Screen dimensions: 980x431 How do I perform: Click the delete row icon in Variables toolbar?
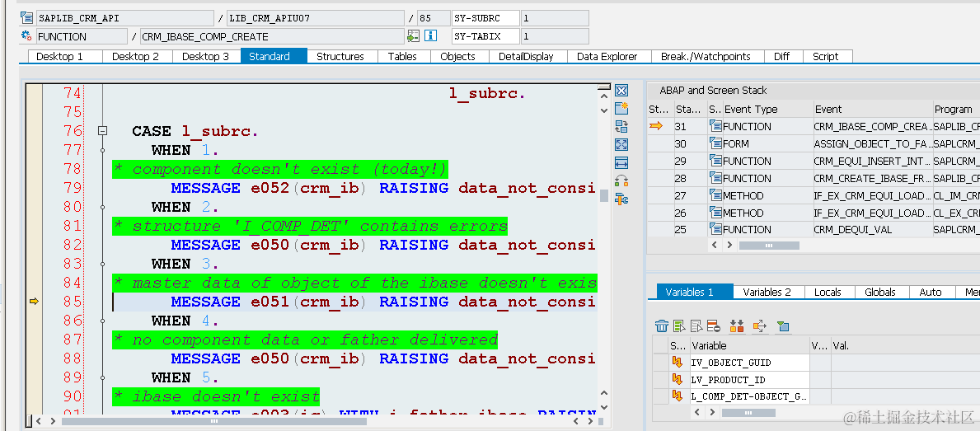[x=714, y=326]
